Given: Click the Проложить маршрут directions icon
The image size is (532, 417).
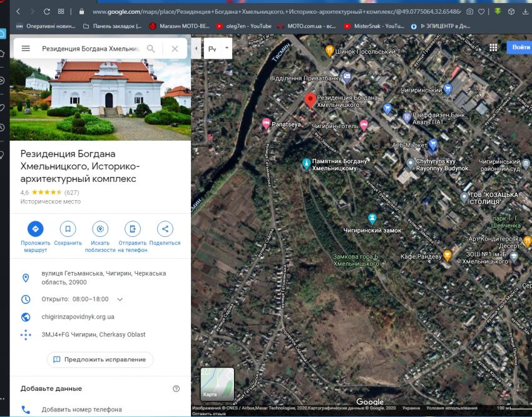Looking at the screenshot, I should click(x=35, y=229).
